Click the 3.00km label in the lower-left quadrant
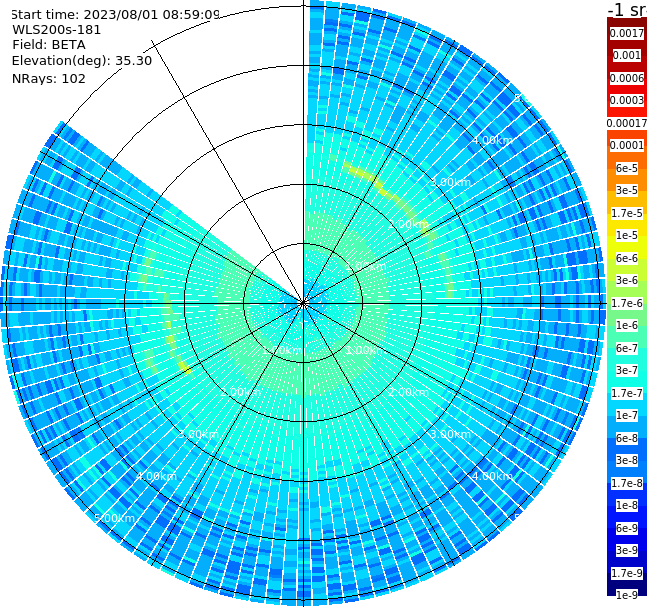Viewport: 647px width, 607px height. point(198,434)
